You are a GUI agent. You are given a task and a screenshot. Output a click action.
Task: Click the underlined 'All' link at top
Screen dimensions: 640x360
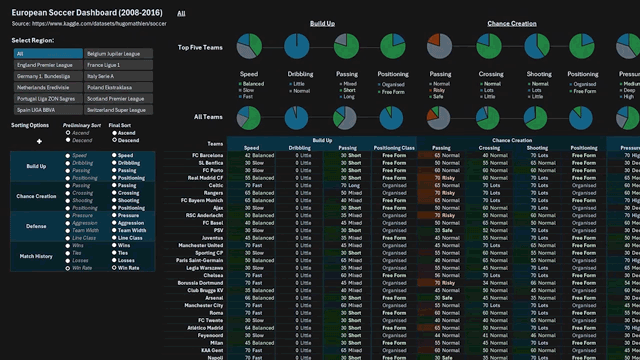coord(181,13)
